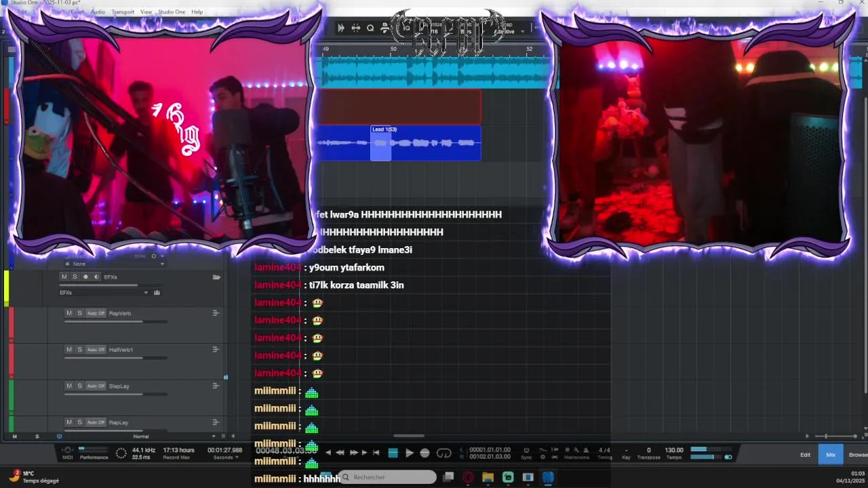Click the routing icon on RapLay track
The image size is (868, 488).
coord(216,422)
